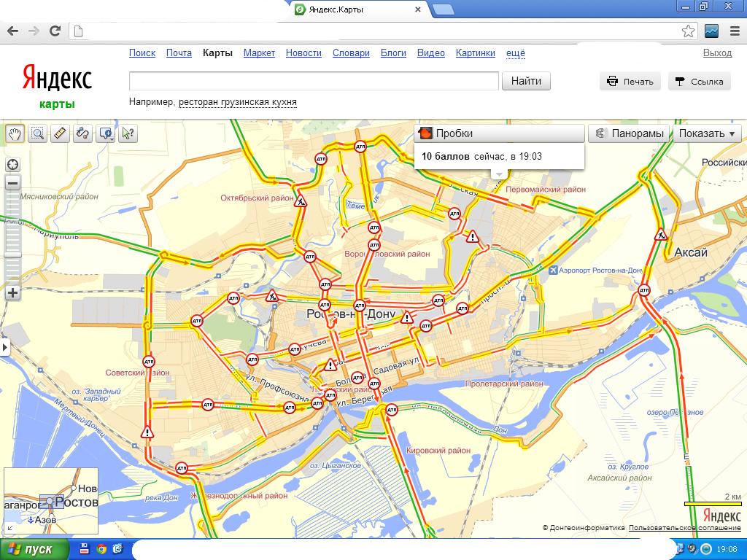Zoom out with the minus button
The width and height of the screenshot is (747, 560).
[x=13, y=183]
